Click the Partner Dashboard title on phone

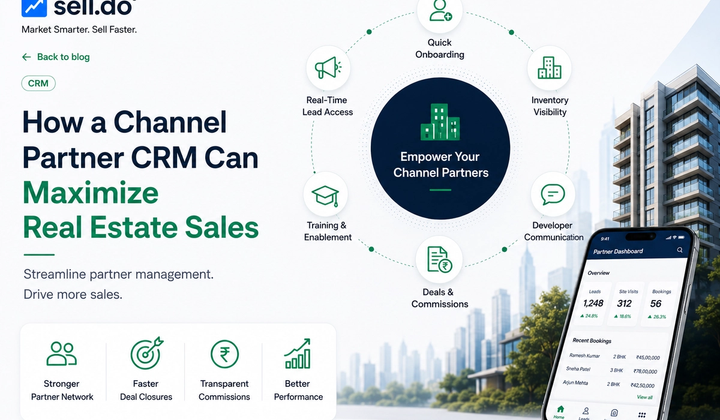point(618,252)
